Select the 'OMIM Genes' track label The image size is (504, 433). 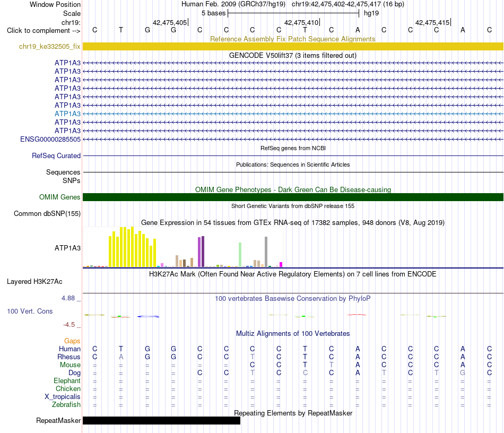click(59, 197)
